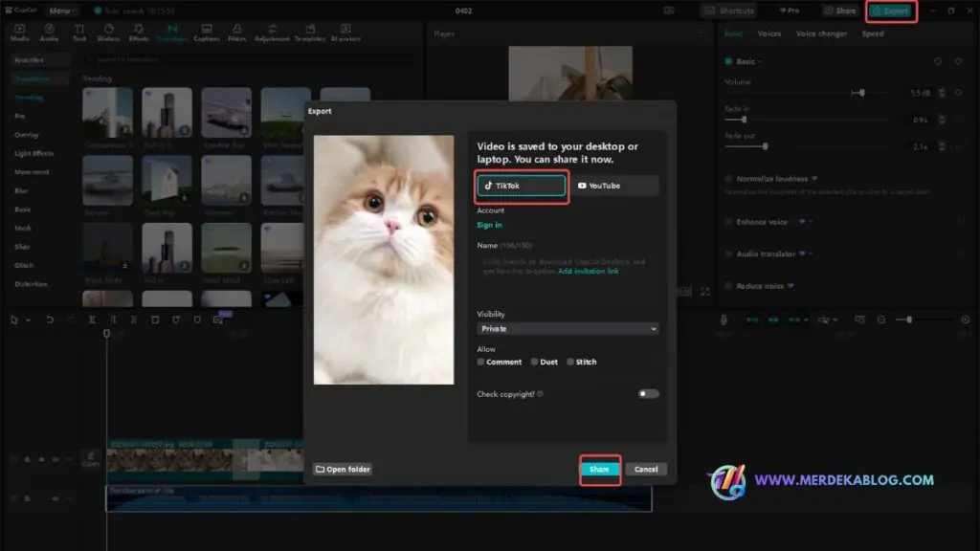
Task: Select the Glitch transitions category
Action: tap(24, 265)
